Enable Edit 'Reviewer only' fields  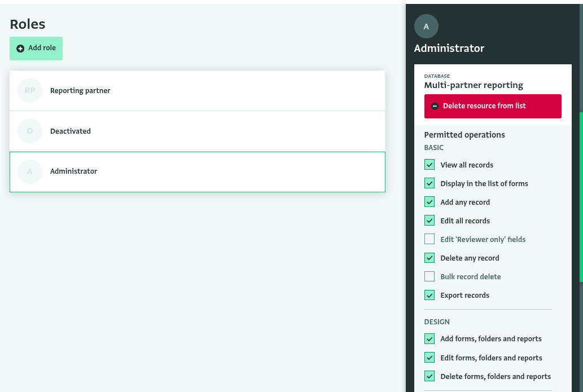tap(429, 239)
